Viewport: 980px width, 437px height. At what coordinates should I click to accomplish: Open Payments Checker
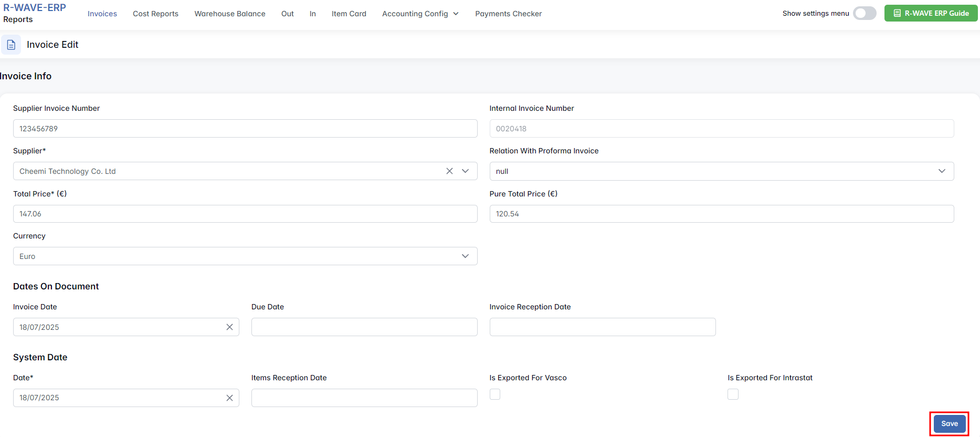click(508, 14)
